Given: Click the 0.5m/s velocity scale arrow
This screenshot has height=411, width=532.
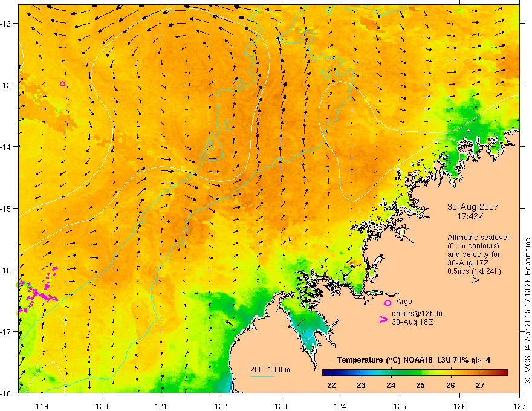Looking at the screenshot, I should pos(467,280).
